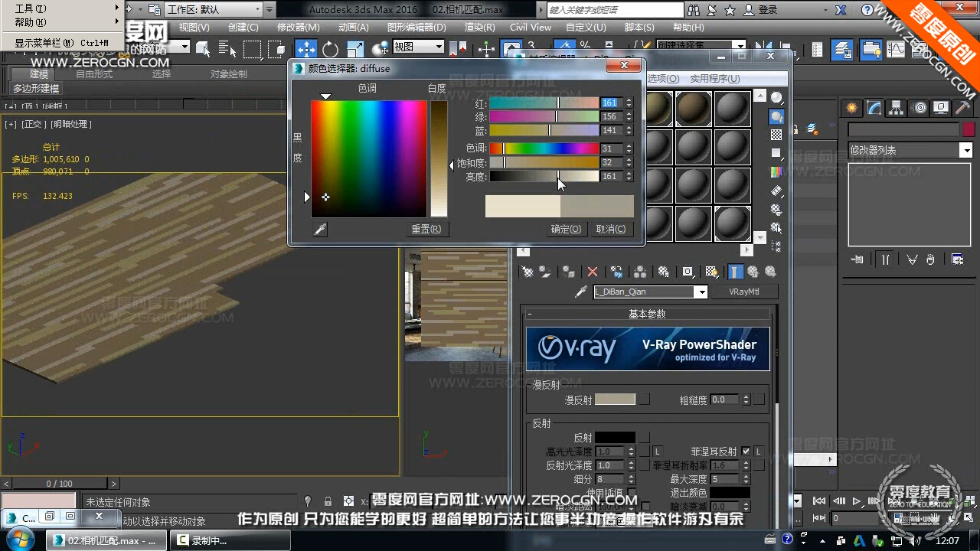
Task: Click the pin stack icon
Action: (x=857, y=259)
